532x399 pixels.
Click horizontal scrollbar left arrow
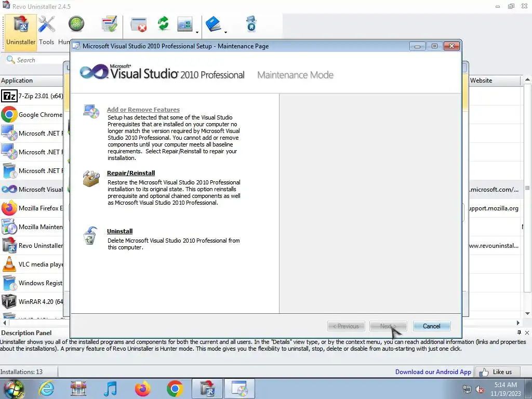[x=4, y=323]
